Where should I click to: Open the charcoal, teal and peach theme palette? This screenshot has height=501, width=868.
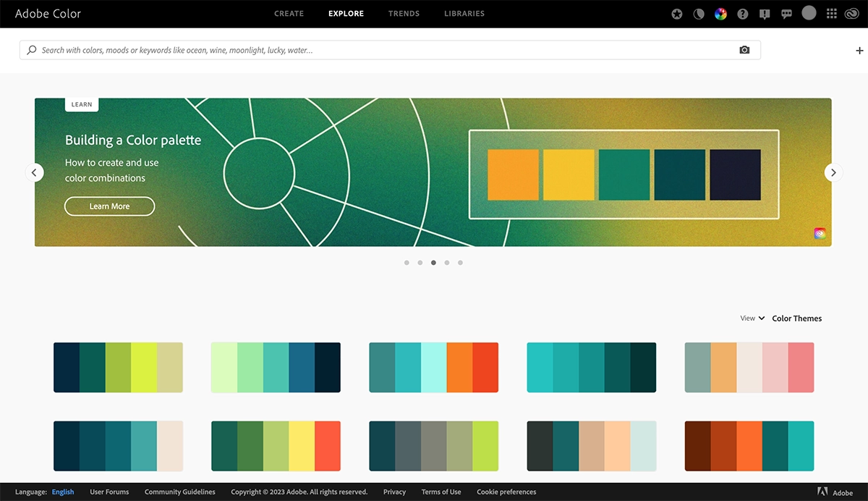tap(591, 446)
